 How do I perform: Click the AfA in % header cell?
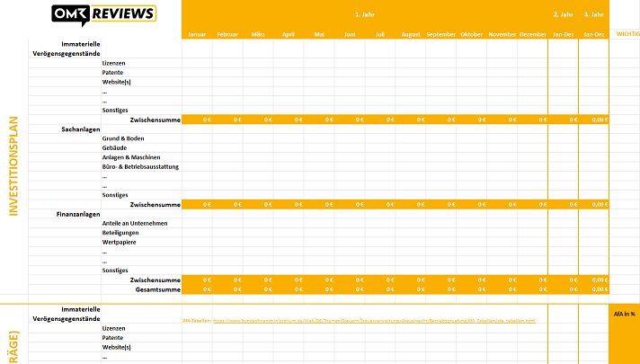click(x=624, y=314)
